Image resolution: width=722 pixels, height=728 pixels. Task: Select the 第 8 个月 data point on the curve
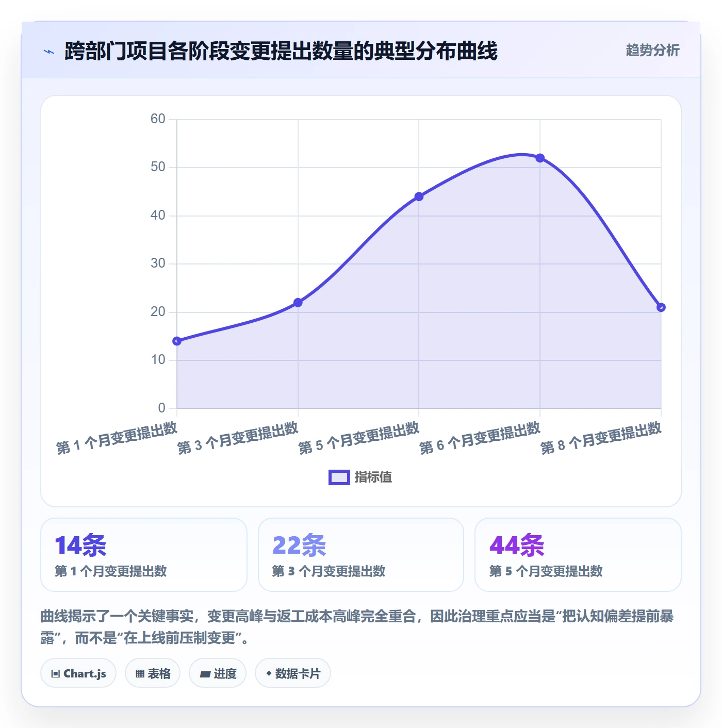pos(661,307)
